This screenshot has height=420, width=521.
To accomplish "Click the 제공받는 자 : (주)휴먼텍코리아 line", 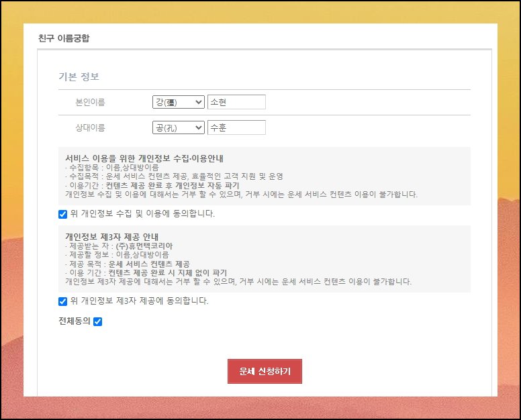I will pyautogui.click(x=119, y=246).
